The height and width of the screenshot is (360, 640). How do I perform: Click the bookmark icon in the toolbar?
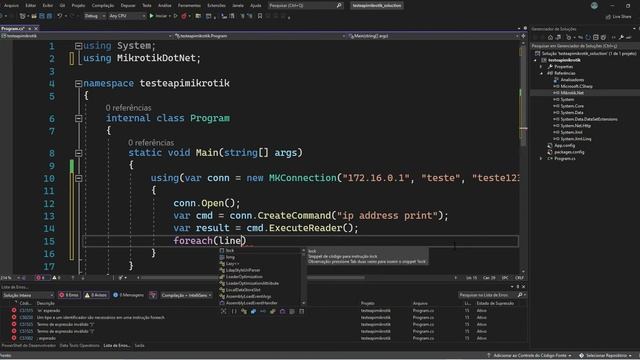coord(260,16)
